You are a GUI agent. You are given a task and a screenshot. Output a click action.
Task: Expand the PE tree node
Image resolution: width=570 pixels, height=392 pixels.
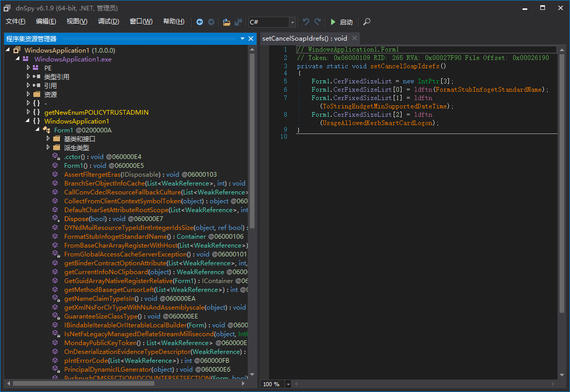point(29,68)
